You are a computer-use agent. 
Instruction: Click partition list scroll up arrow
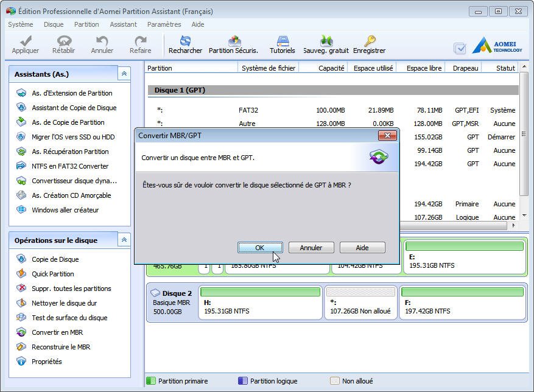[x=524, y=66]
